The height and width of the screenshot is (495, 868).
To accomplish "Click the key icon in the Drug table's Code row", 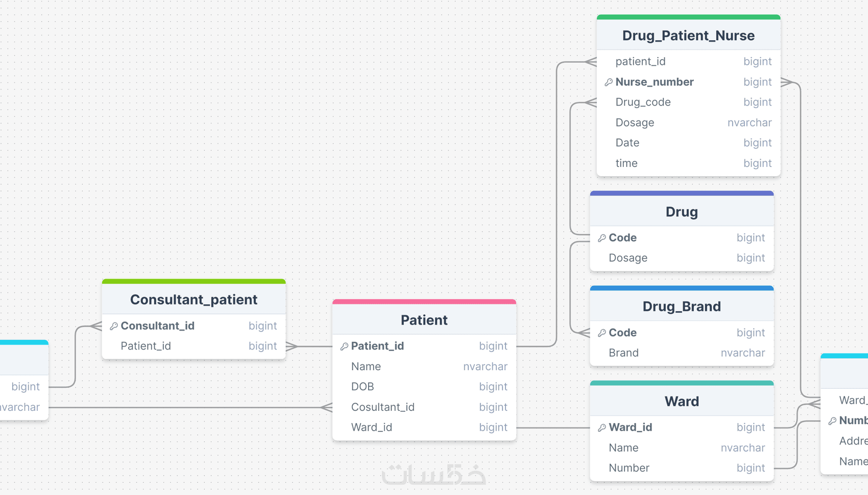I will click(602, 238).
